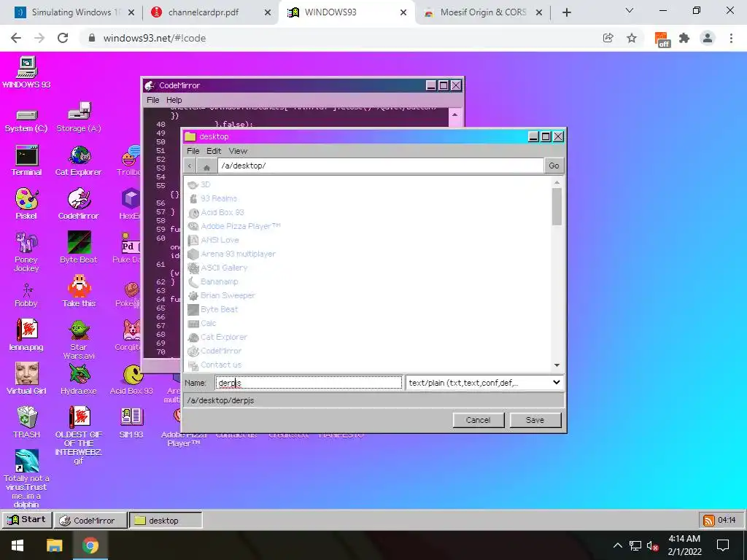Image resolution: width=747 pixels, height=560 pixels.
Task: Click the home icon in the desktop dialog
Action: click(206, 166)
